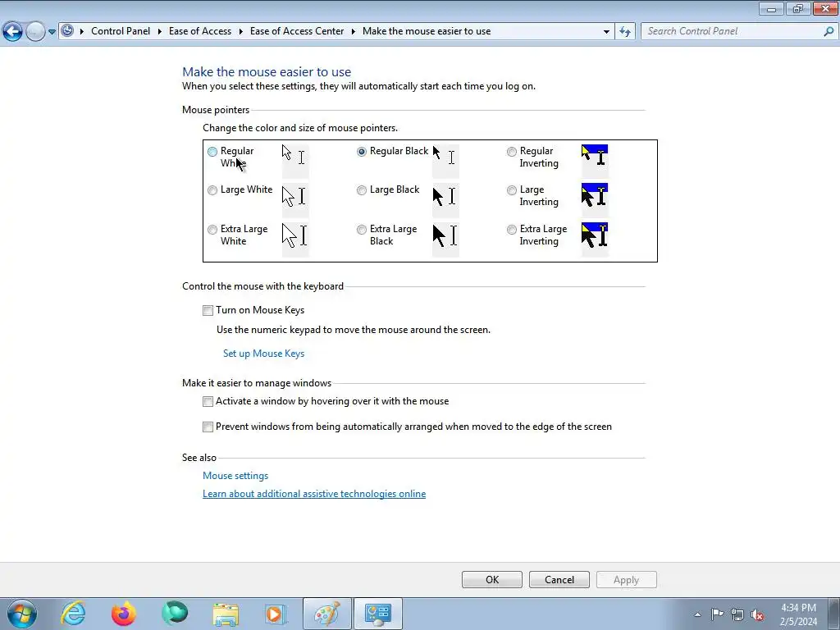Image resolution: width=840 pixels, height=630 pixels.
Task: Focus the Search Control Panel field
Action: 732,31
